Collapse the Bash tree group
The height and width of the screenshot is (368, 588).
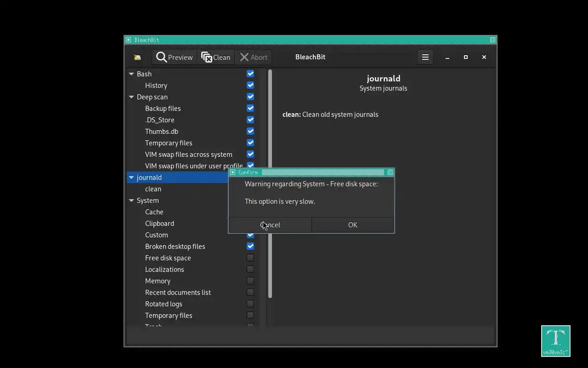click(x=131, y=74)
